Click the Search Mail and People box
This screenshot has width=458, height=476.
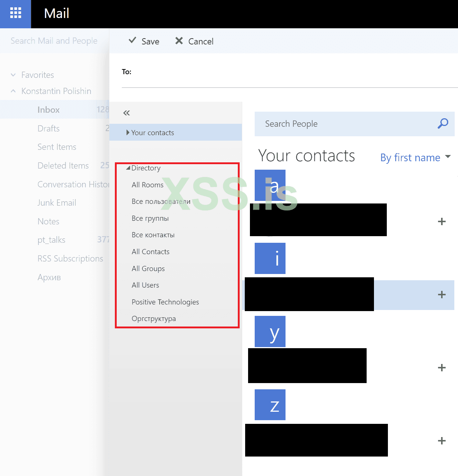(x=54, y=41)
